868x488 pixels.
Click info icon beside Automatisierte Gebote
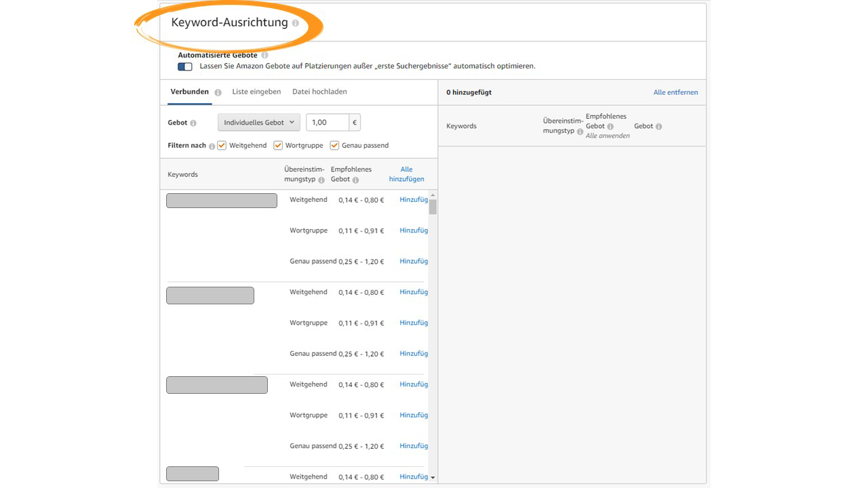coord(264,56)
